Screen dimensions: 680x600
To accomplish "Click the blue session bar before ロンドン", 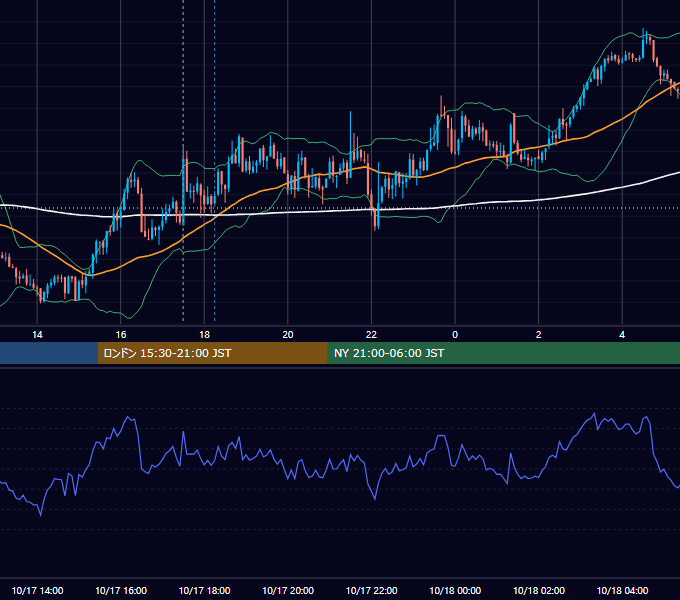I will 49,353.
